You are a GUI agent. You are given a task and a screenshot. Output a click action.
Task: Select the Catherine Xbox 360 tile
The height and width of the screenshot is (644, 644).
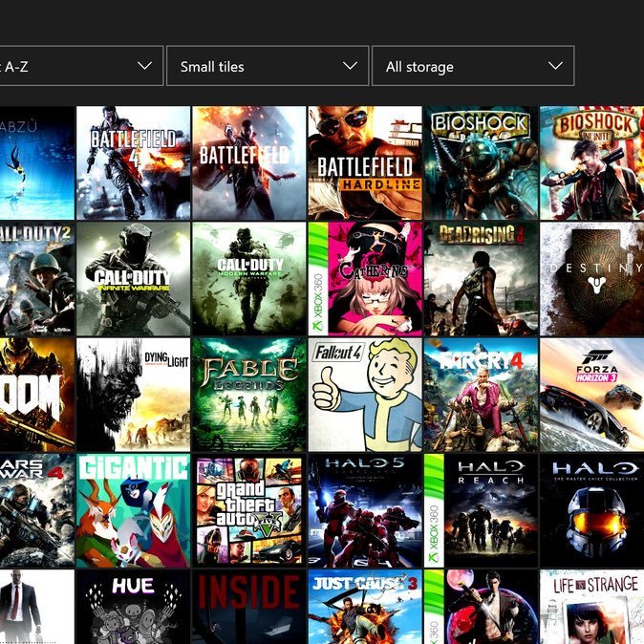pyautogui.click(x=365, y=279)
